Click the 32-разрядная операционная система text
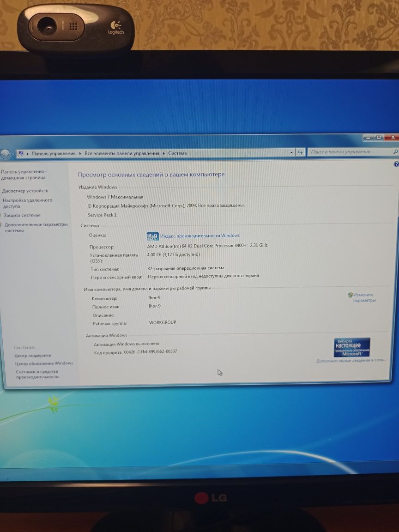Screen dimensions: 399x532 tap(186, 268)
